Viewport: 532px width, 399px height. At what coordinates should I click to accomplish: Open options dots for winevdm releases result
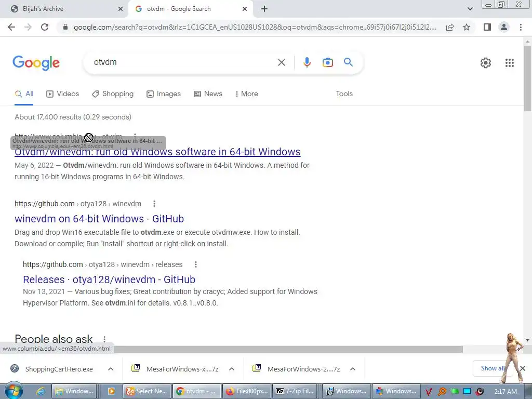196,264
